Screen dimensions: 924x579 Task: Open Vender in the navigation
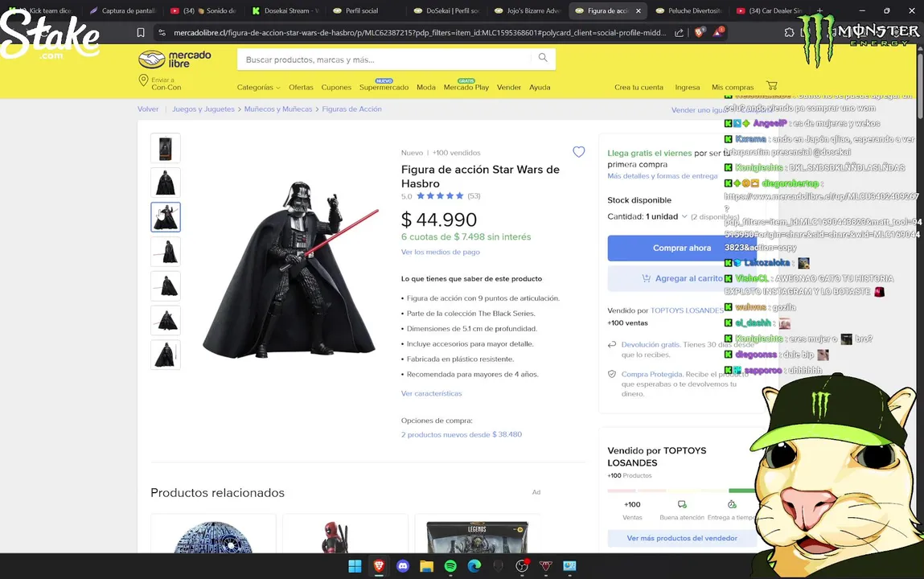click(508, 87)
